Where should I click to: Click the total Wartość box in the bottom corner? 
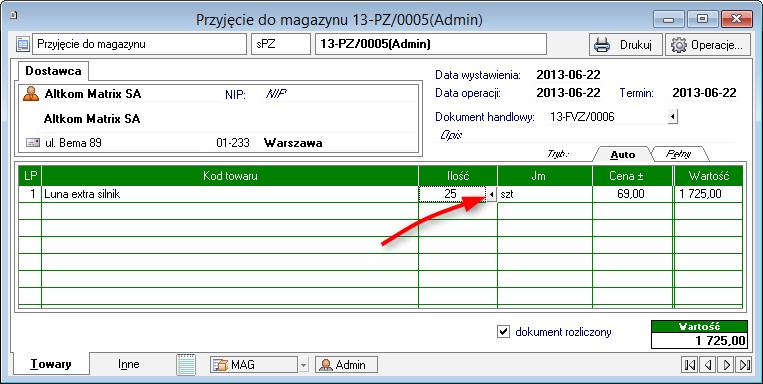pyautogui.click(x=699, y=335)
